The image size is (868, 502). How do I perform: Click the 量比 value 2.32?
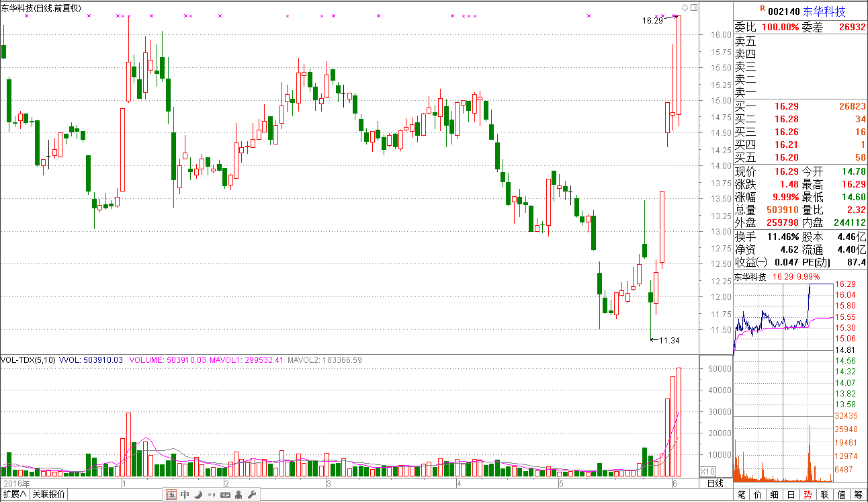(855, 210)
